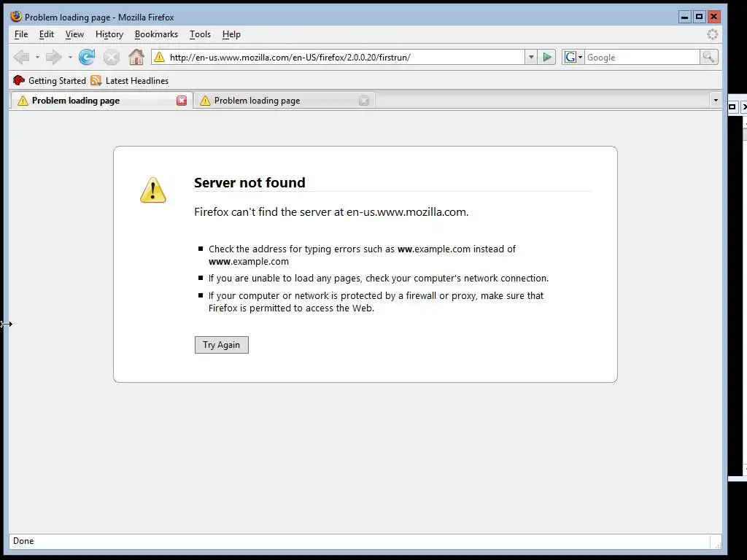Open the Getting Started bookmark

(50, 80)
